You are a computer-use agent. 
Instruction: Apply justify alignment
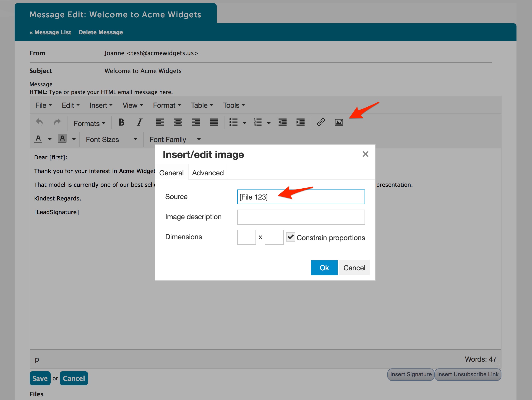coord(214,122)
